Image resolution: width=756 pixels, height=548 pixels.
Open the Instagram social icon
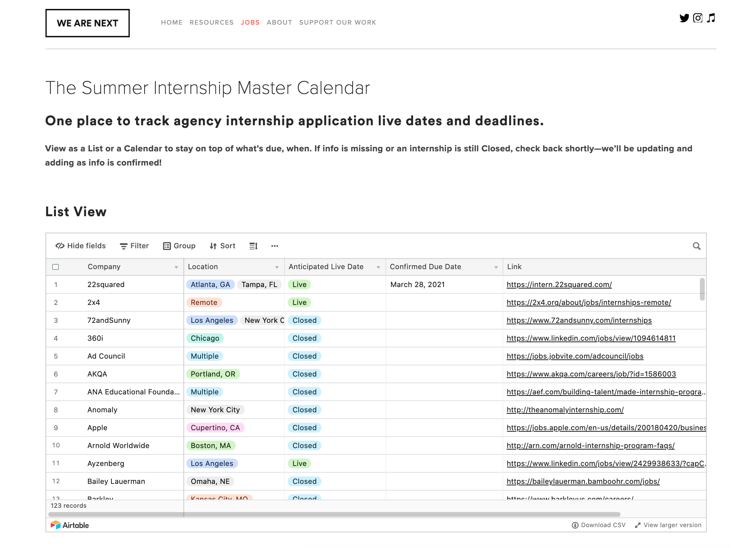(x=697, y=18)
